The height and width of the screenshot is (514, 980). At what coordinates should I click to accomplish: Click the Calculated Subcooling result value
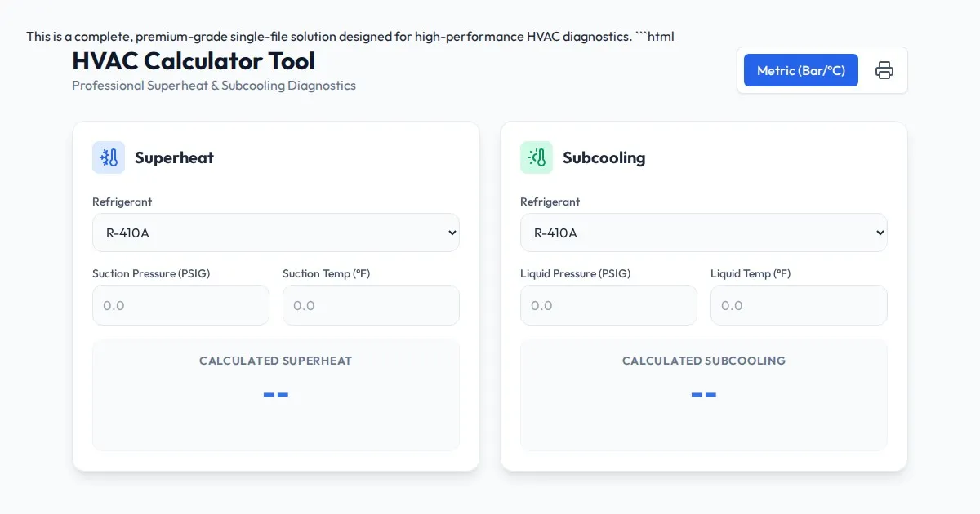tap(704, 395)
